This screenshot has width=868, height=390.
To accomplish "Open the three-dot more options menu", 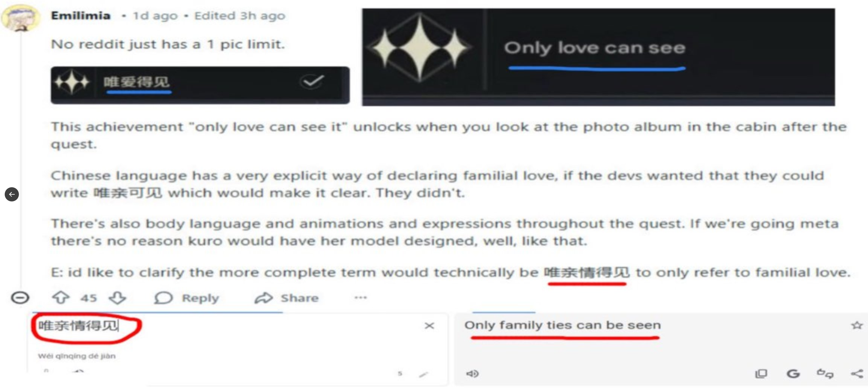I will 361,297.
